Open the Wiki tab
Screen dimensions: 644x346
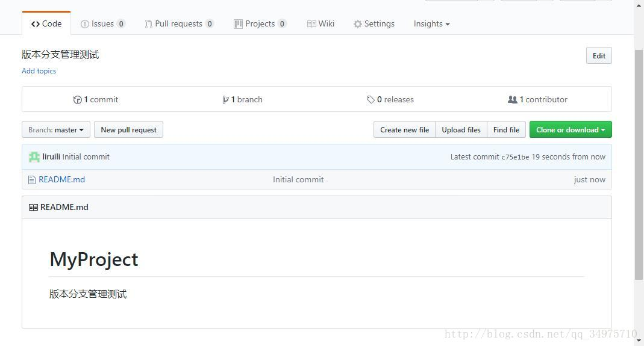tap(320, 24)
